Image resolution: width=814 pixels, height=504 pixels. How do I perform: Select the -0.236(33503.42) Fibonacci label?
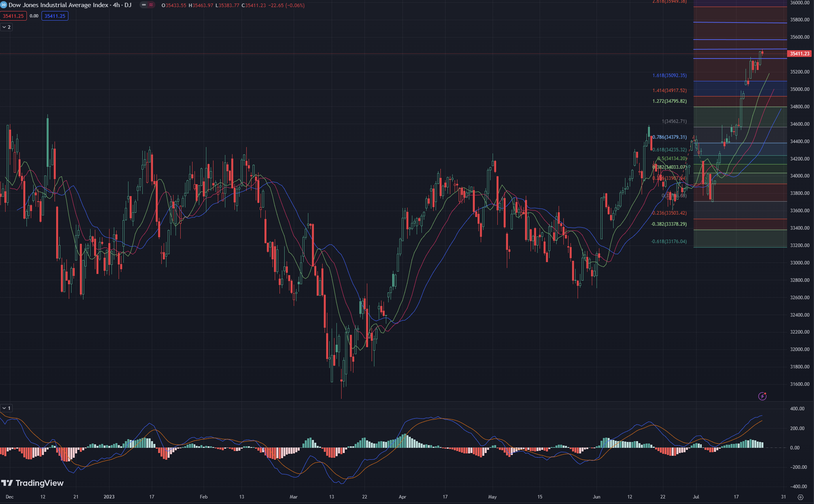click(669, 213)
